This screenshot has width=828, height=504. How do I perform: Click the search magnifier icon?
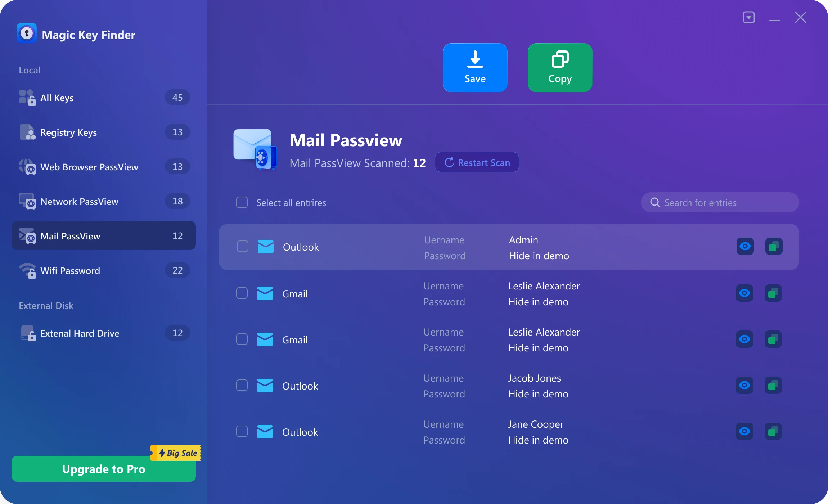pos(655,202)
